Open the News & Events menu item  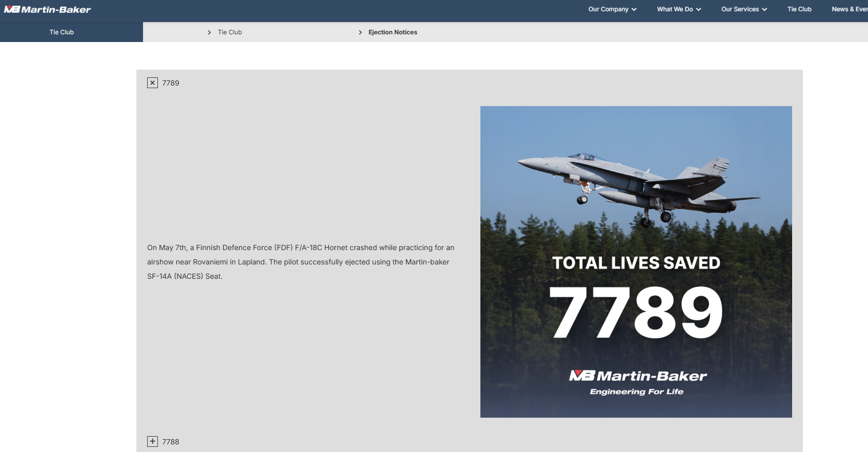(850, 9)
